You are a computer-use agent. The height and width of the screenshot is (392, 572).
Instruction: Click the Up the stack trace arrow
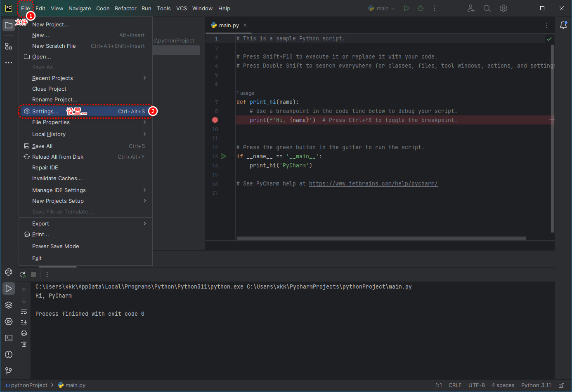24,290
